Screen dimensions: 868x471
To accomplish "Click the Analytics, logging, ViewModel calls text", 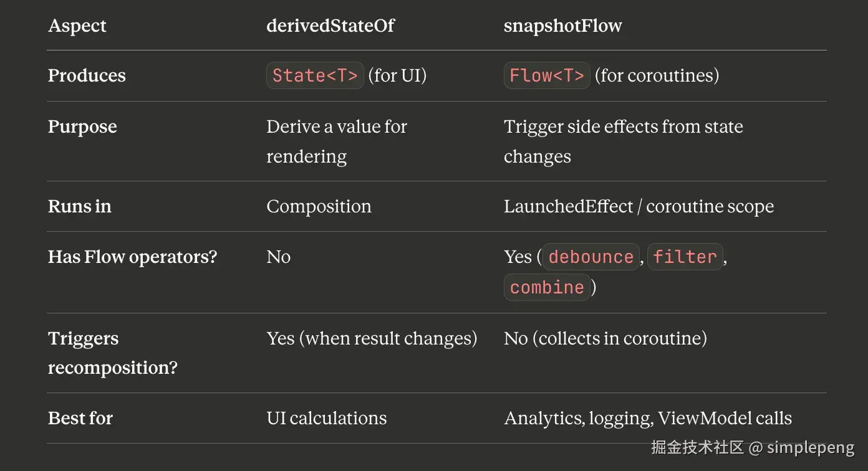I will [648, 418].
